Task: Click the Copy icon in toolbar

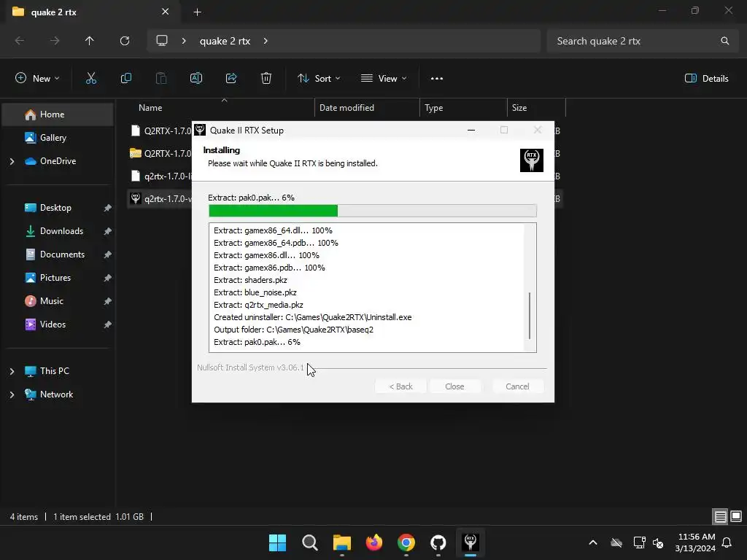Action: 125,79
